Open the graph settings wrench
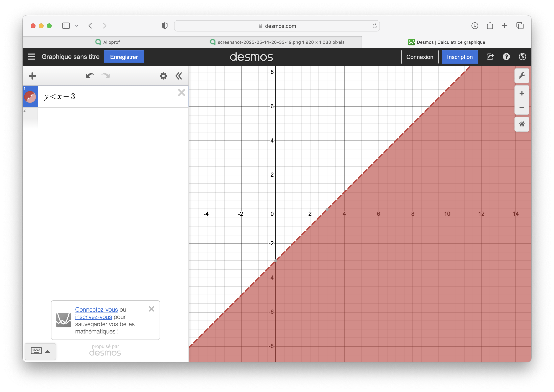554x392 pixels. (x=522, y=76)
